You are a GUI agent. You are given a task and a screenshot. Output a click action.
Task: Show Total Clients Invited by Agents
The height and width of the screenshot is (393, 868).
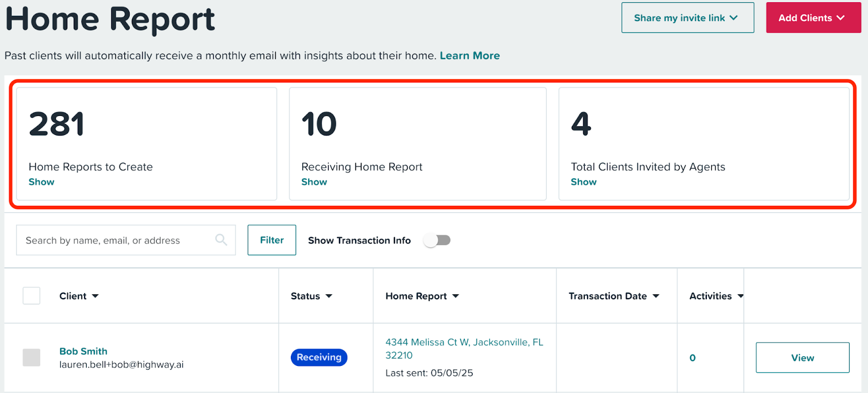584,182
